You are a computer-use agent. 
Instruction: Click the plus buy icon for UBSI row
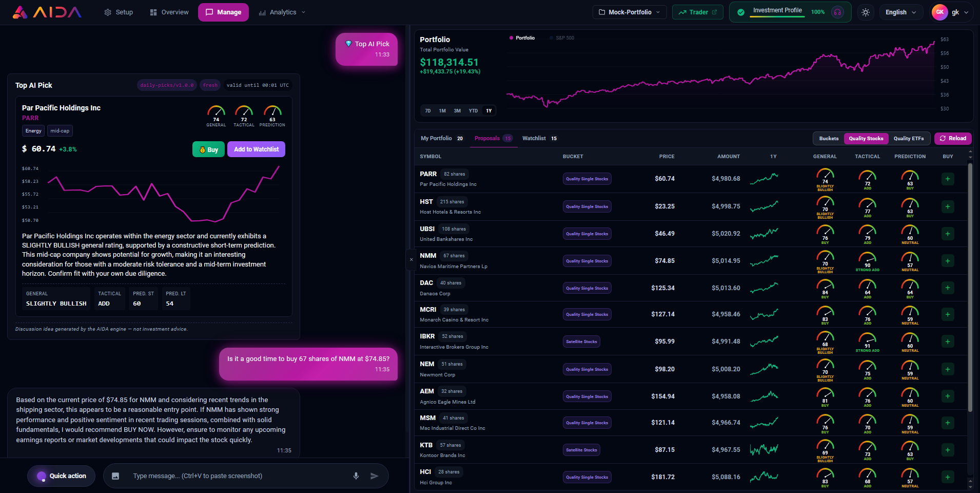(x=948, y=234)
